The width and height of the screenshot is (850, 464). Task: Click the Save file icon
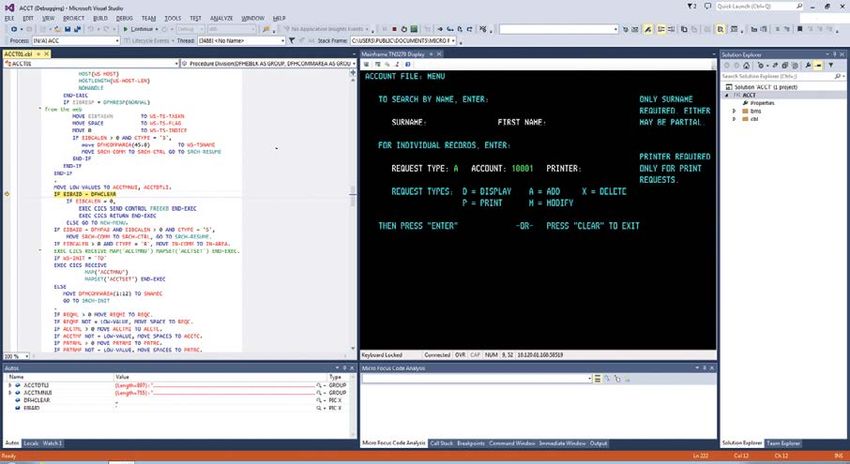[x=67, y=29]
